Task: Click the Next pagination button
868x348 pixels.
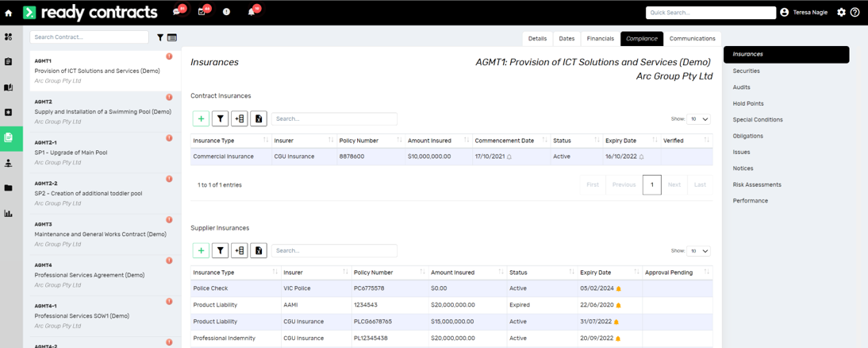Action: pos(674,184)
